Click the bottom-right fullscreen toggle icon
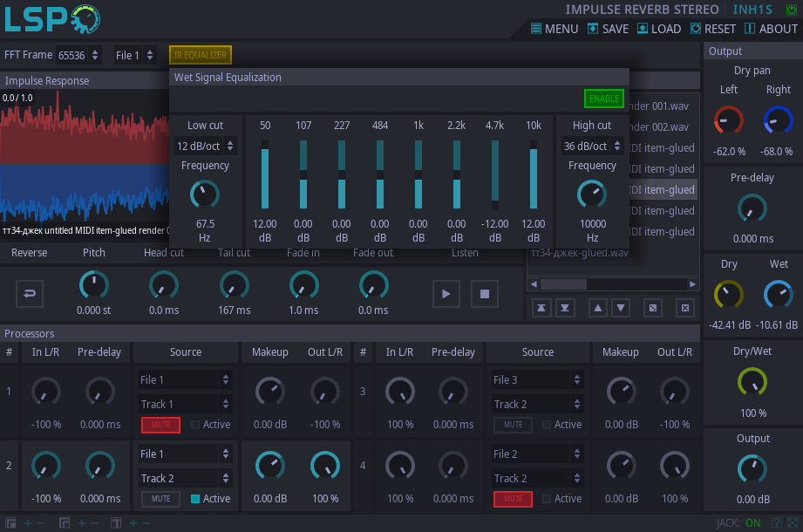803x532 pixels. pyautogui.click(x=793, y=522)
